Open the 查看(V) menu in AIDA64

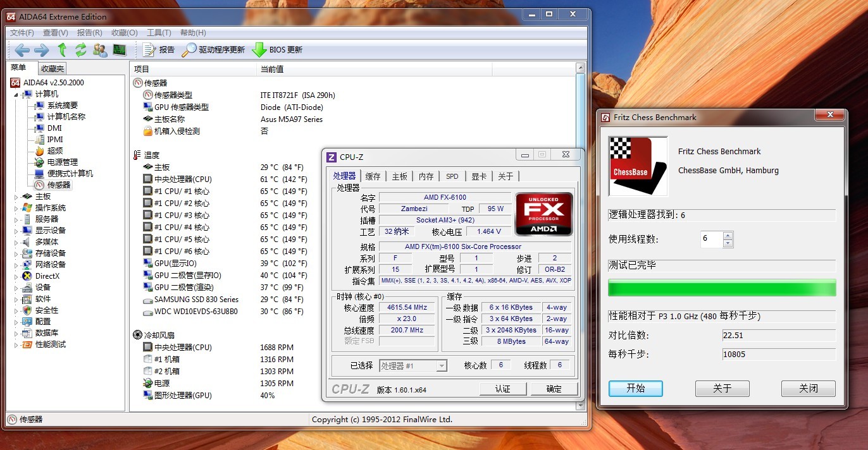click(x=56, y=33)
